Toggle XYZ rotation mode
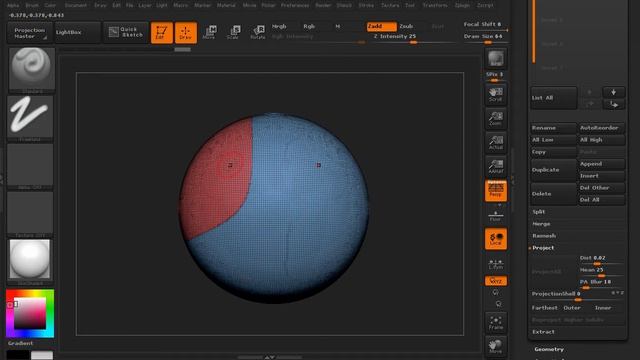Screen dimensions: 640x360 click(496, 281)
